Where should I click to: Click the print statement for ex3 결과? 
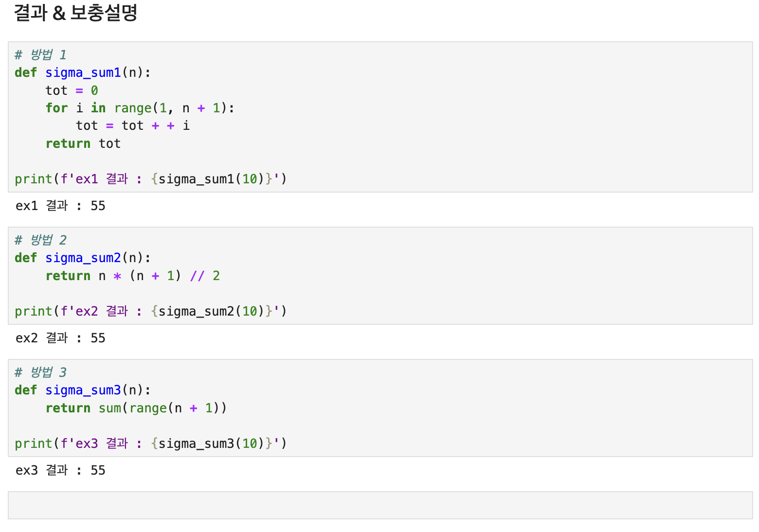pyautogui.click(x=151, y=443)
